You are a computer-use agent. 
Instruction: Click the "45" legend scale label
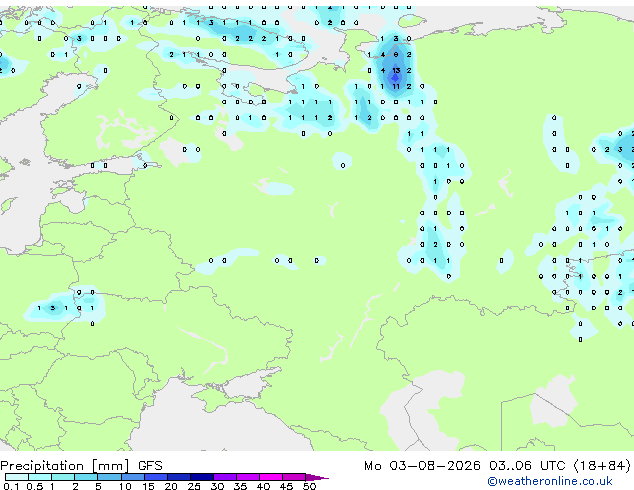[x=287, y=486]
